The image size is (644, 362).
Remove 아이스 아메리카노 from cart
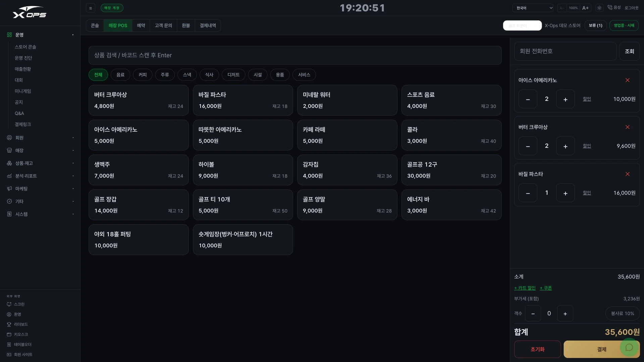pos(628,80)
